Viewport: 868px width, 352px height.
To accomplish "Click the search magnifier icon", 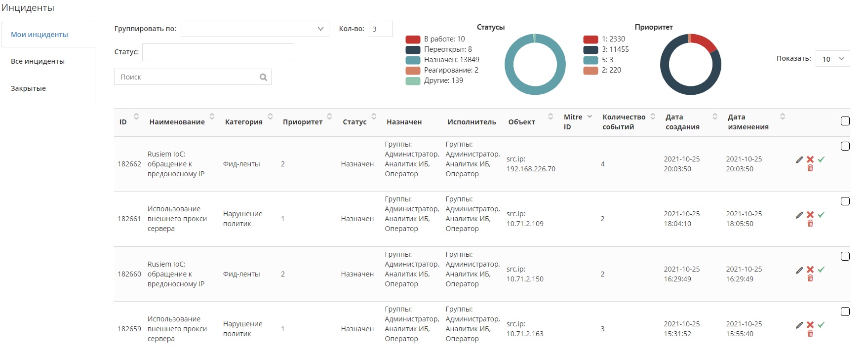I will (263, 77).
